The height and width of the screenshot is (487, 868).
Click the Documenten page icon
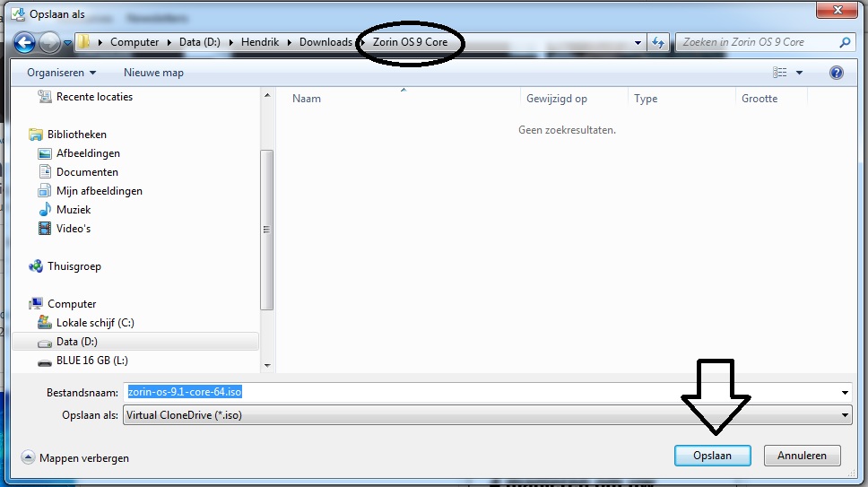(46, 171)
